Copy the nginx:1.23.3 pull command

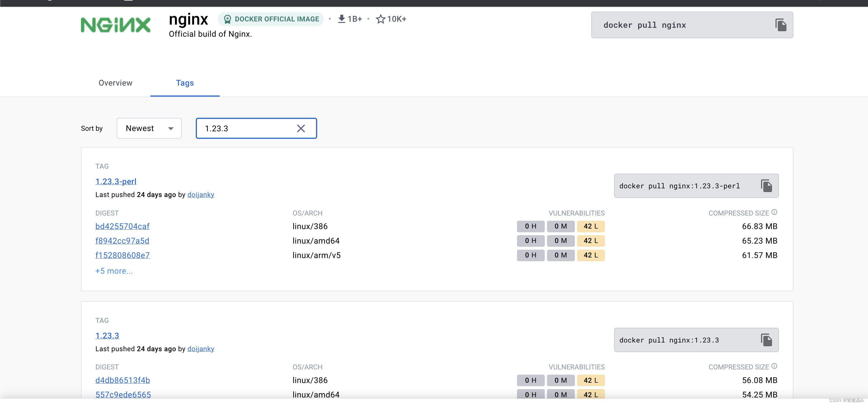[x=766, y=340]
